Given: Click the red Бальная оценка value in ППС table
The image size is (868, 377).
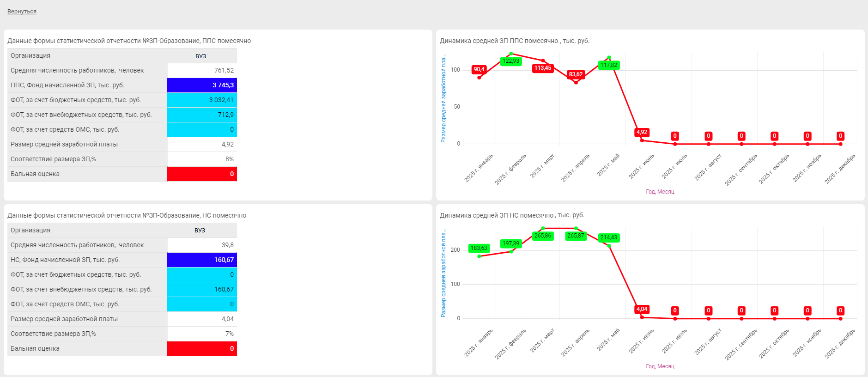Looking at the screenshot, I should pos(202,174).
